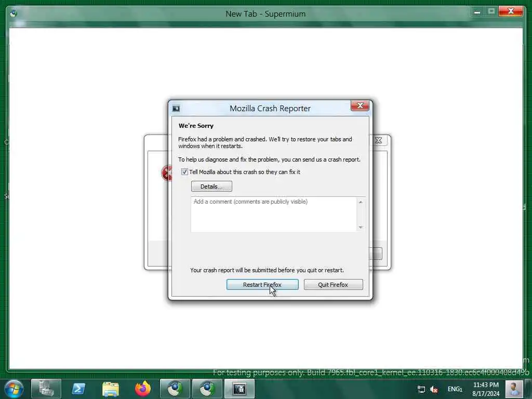Click the network tray icon
Viewport: 532px width, 399px height.
[421, 389]
